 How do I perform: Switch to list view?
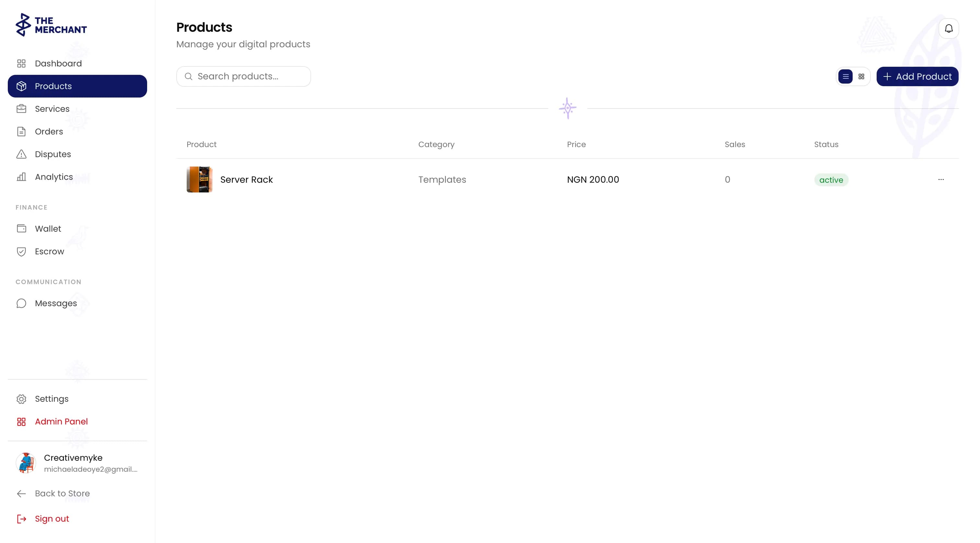tap(845, 76)
